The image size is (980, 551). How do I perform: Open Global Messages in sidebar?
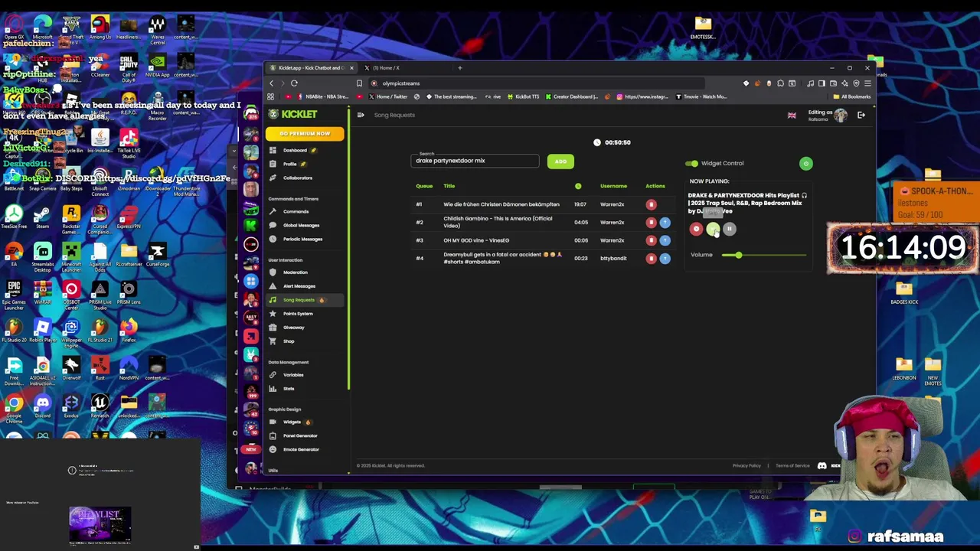pos(300,225)
